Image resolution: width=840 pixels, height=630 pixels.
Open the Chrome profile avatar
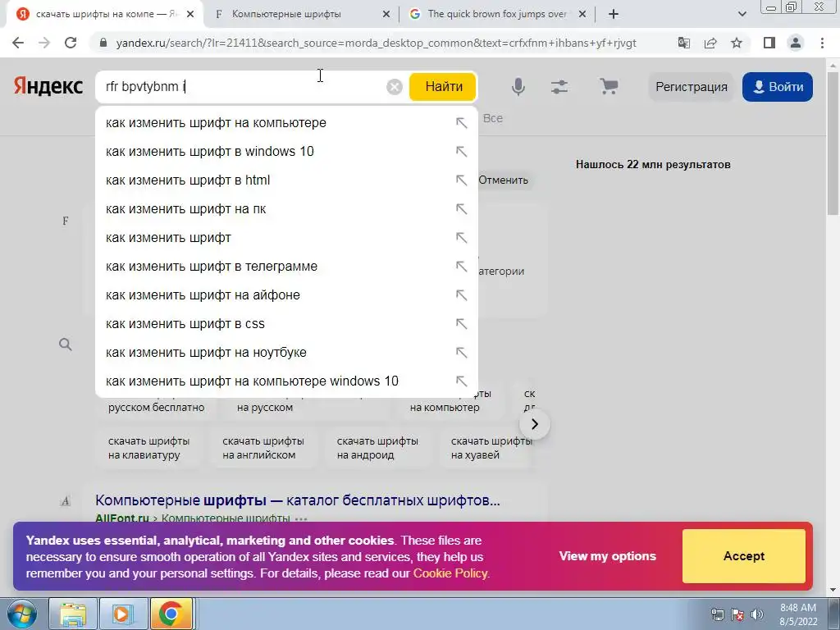[796, 43]
